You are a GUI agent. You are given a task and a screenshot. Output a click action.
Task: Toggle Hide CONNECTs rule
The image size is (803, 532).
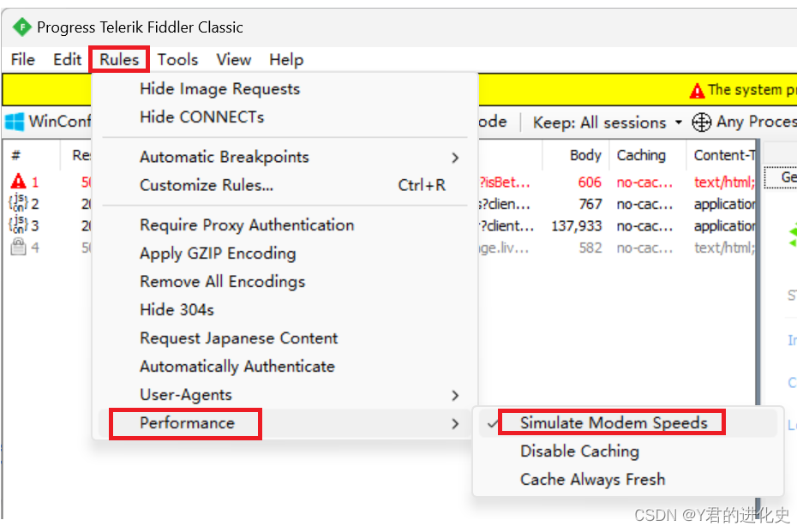point(285,117)
